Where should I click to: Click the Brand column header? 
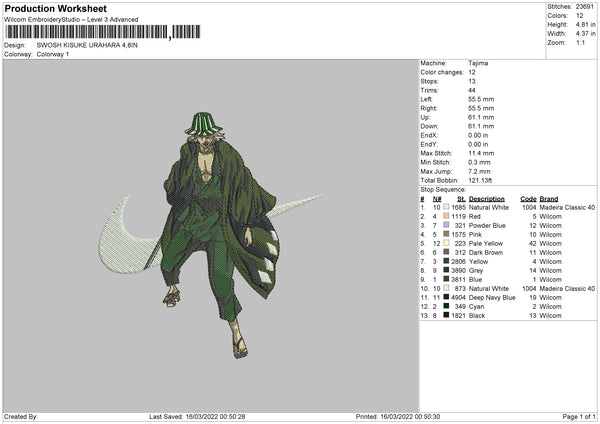[549, 199]
